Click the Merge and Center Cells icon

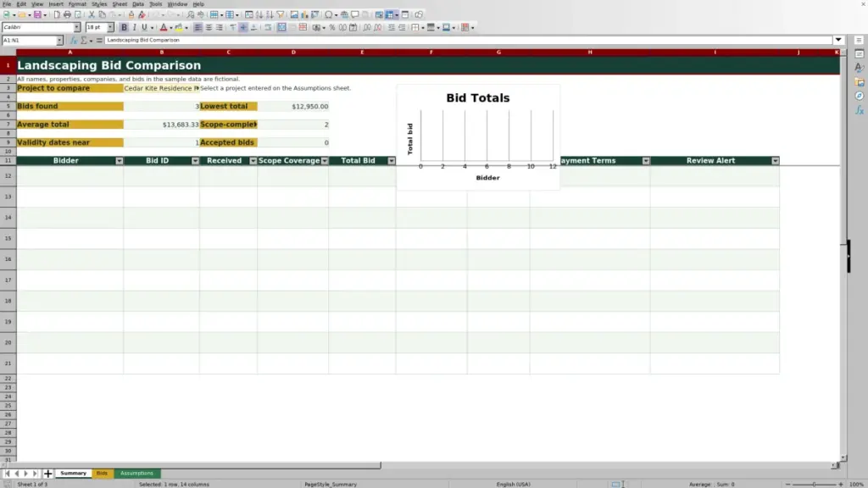[281, 27]
